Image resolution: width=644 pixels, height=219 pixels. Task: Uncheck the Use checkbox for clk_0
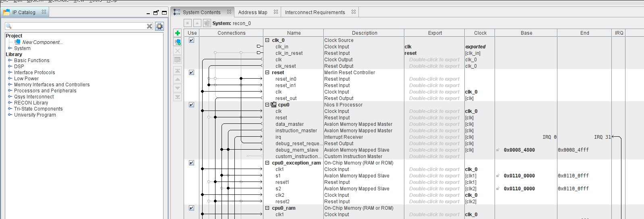[x=192, y=40]
